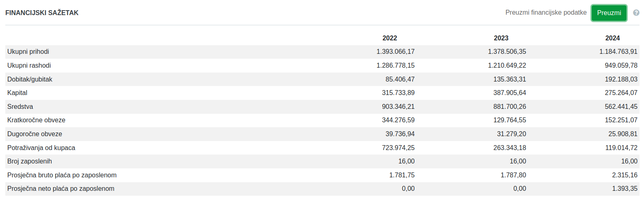Image resolution: width=644 pixels, height=212 pixels.
Task: Select the 2023 column header
Action: click(x=501, y=38)
